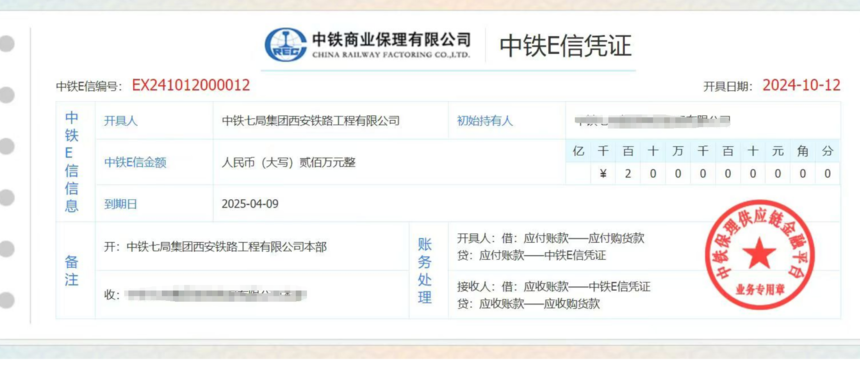Viewport: 860px width, 372px height.
Task: Select the 开：中铁七局集团西安铁路工程有限公司本部 remark
Action: (215, 247)
